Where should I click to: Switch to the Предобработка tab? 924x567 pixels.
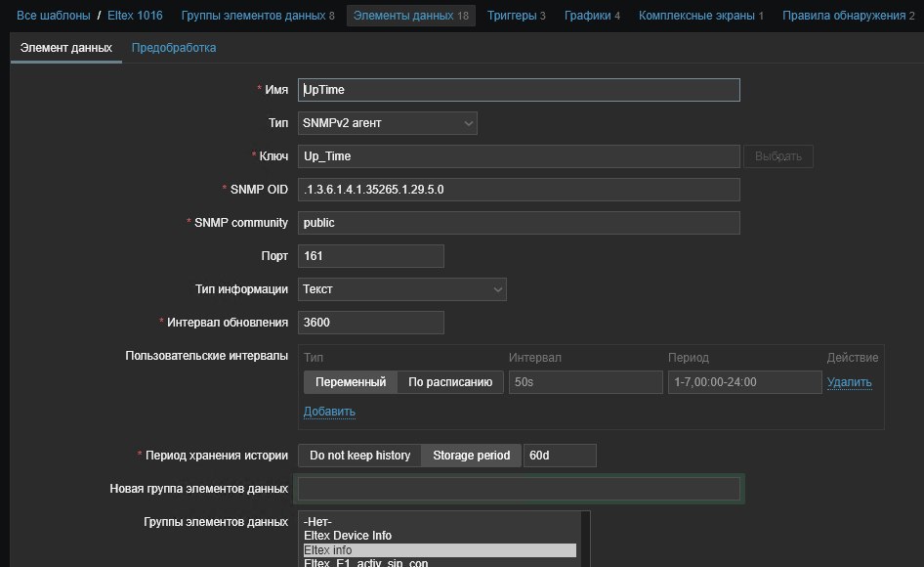pyautogui.click(x=174, y=48)
